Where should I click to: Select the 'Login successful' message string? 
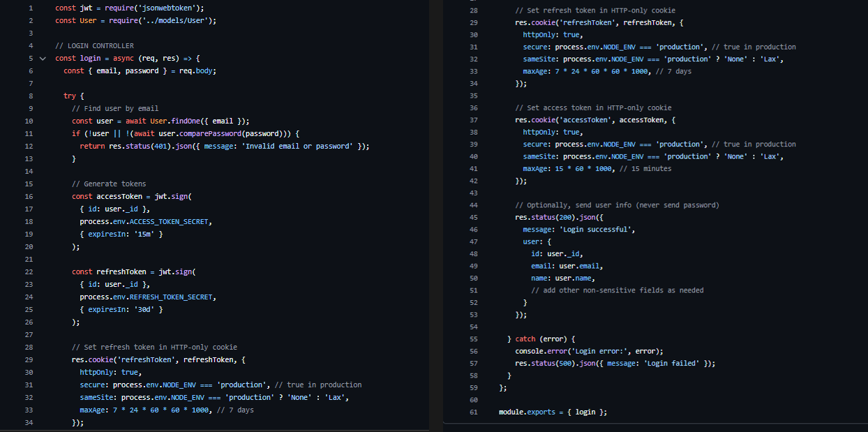[598, 229]
